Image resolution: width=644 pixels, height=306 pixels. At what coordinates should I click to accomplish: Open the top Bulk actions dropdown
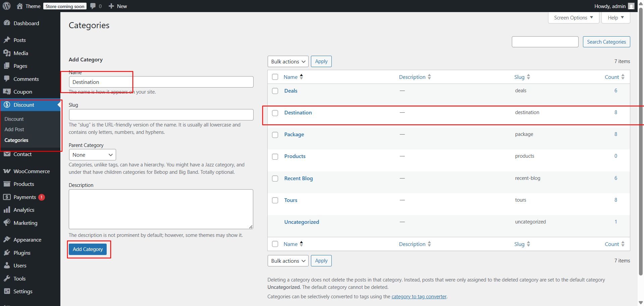click(288, 61)
